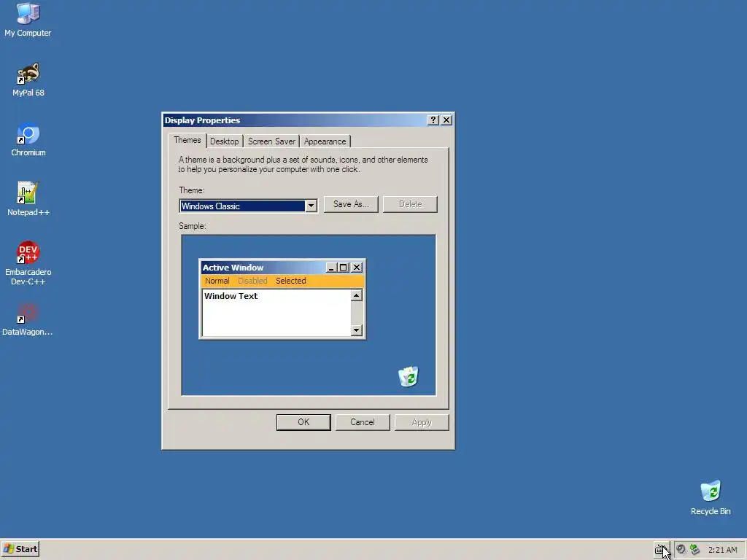Click the sample window scroll up arrow
747x560 pixels.
click(356, 296)
